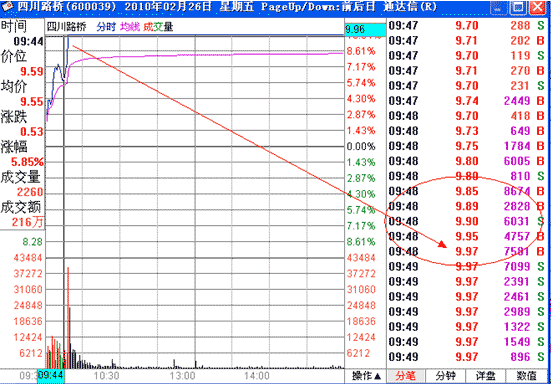Click the 09:44 time cursor marker
The height and width of the screenshot is (384, 551).
[x=51, y=376]
